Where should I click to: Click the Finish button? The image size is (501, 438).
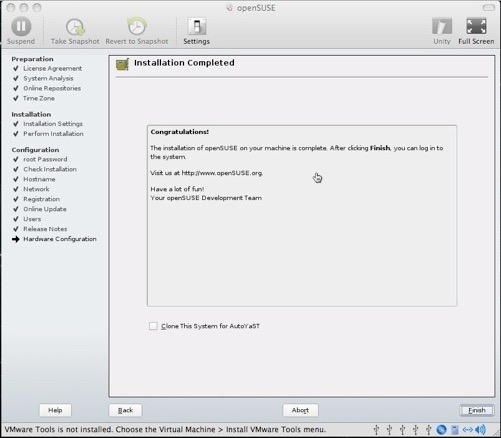[x=477, y=410]
